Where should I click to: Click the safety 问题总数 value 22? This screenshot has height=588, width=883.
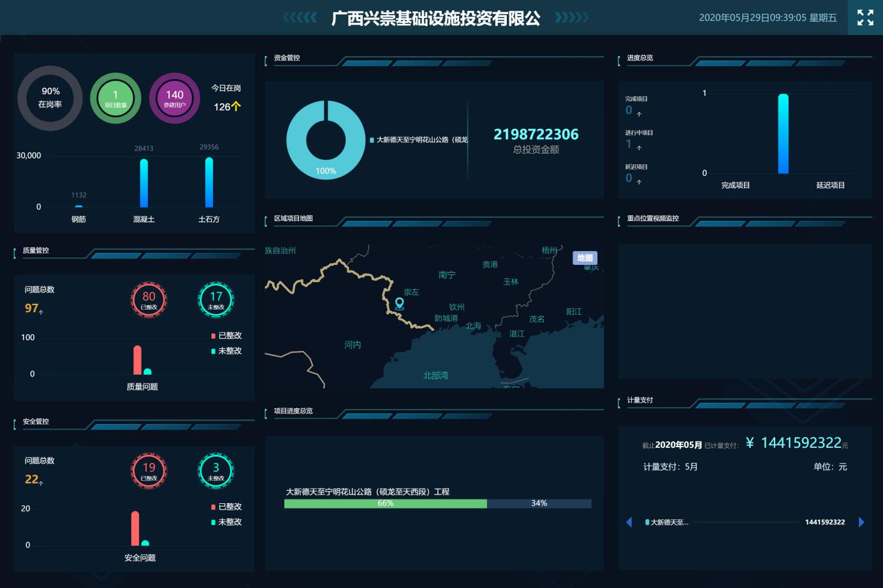point(32,480)
